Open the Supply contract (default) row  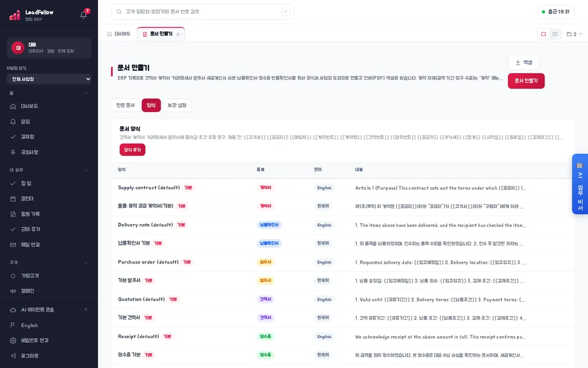(343, 188)
